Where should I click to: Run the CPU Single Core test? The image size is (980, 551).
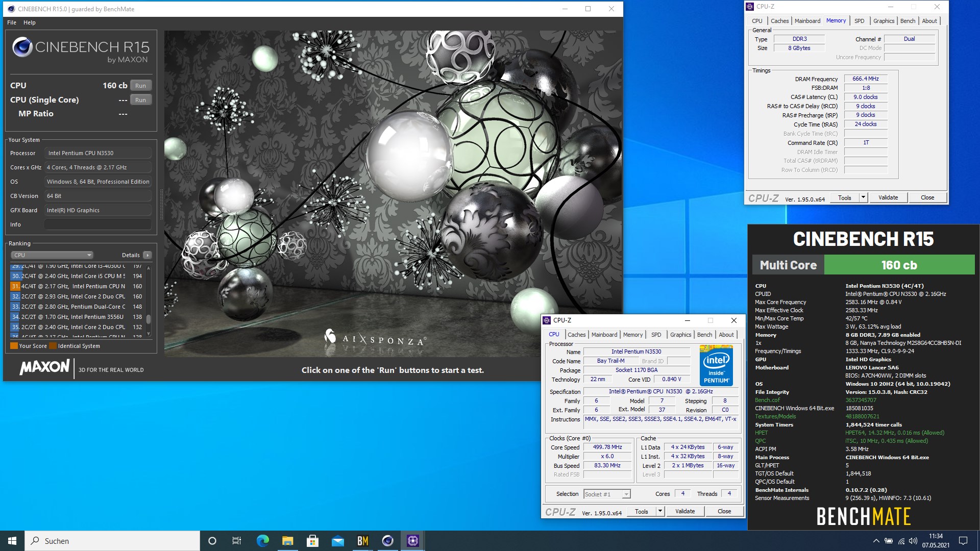[x=141, y=100]
